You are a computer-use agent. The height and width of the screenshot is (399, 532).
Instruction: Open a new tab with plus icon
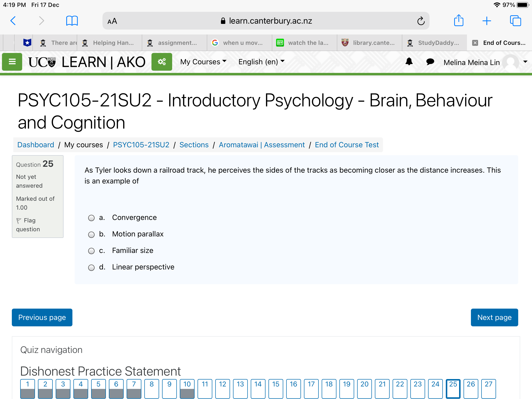(x=487, y=21)
